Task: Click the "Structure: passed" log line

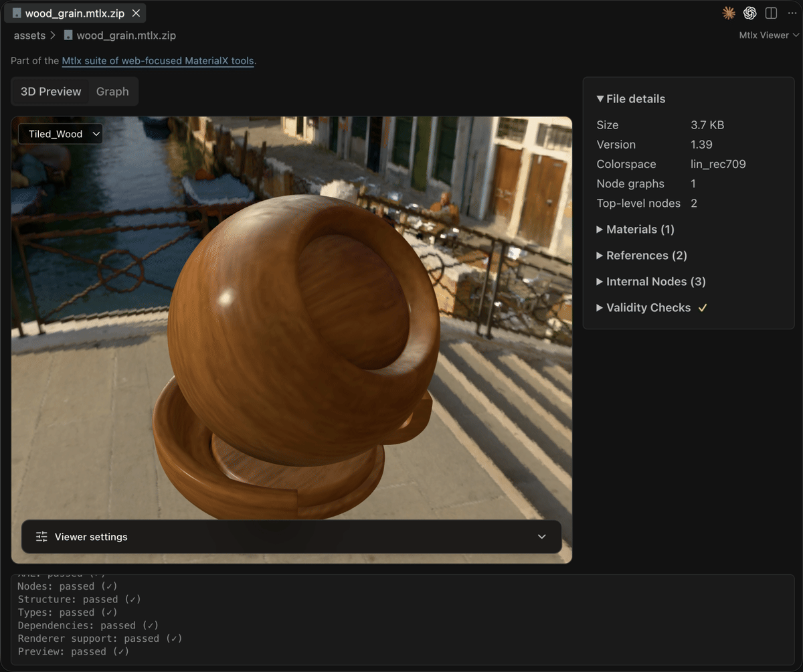Action: click(x=79, y=599)
